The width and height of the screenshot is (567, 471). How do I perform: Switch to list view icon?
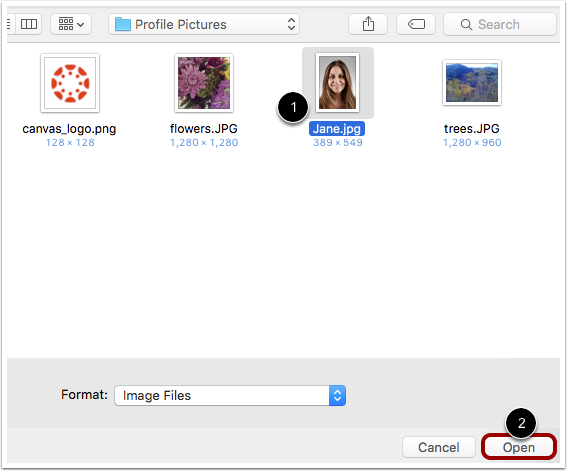click(x=10, y=24)
